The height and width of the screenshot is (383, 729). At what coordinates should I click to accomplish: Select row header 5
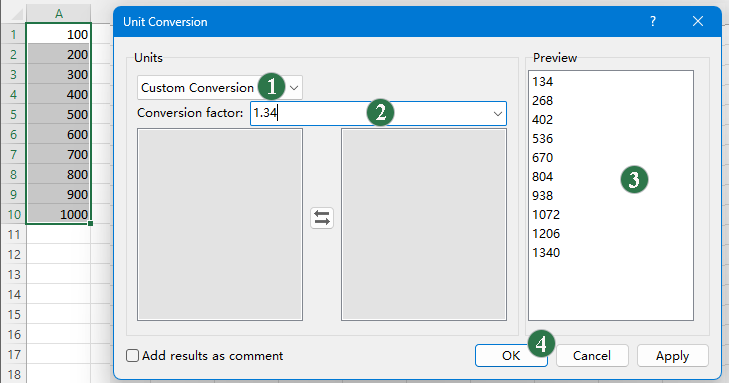(x=13, y=114)
